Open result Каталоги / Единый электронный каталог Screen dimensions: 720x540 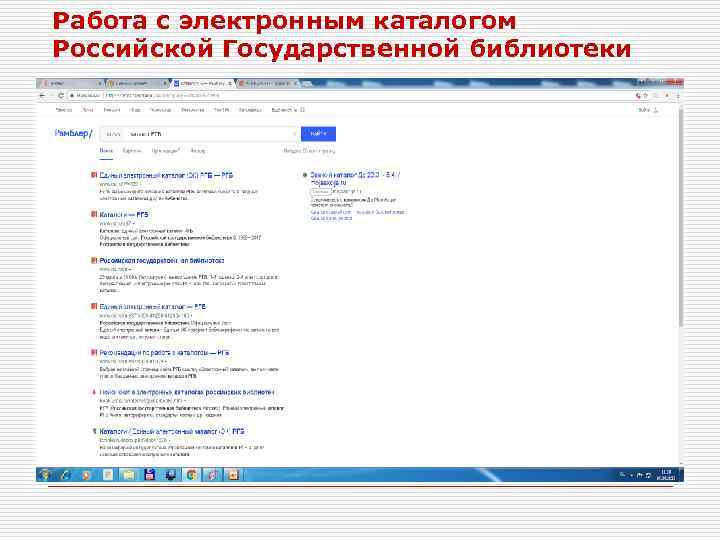point(172,432)
